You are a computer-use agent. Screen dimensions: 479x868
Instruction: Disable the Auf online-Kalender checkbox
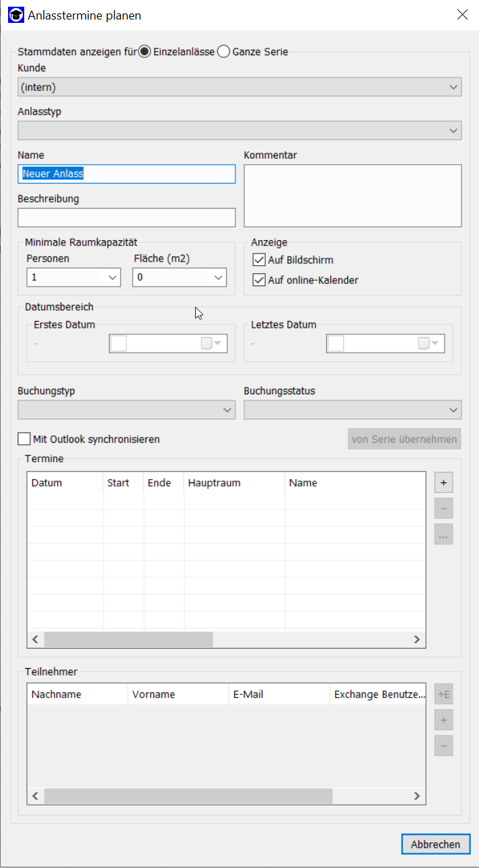[x=259, y=280]
